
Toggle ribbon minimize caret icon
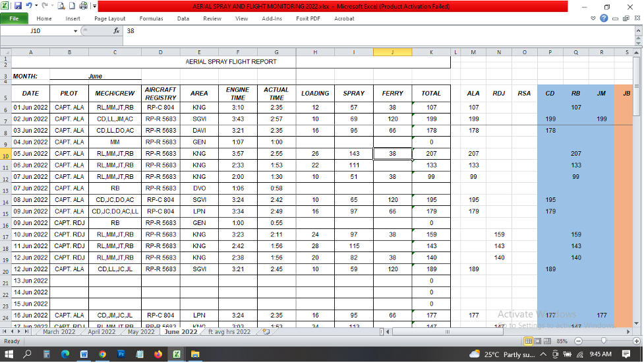tap(593, 18)
